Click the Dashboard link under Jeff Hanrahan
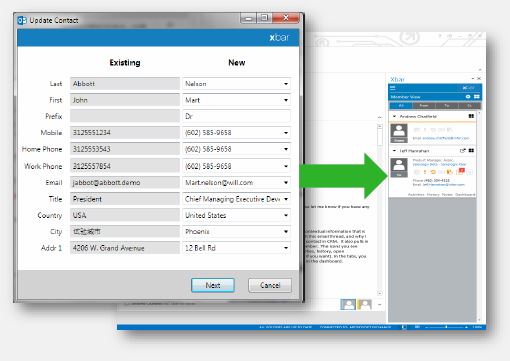The width and height of the screenshot is (510, 361). [x=465, y=194]
